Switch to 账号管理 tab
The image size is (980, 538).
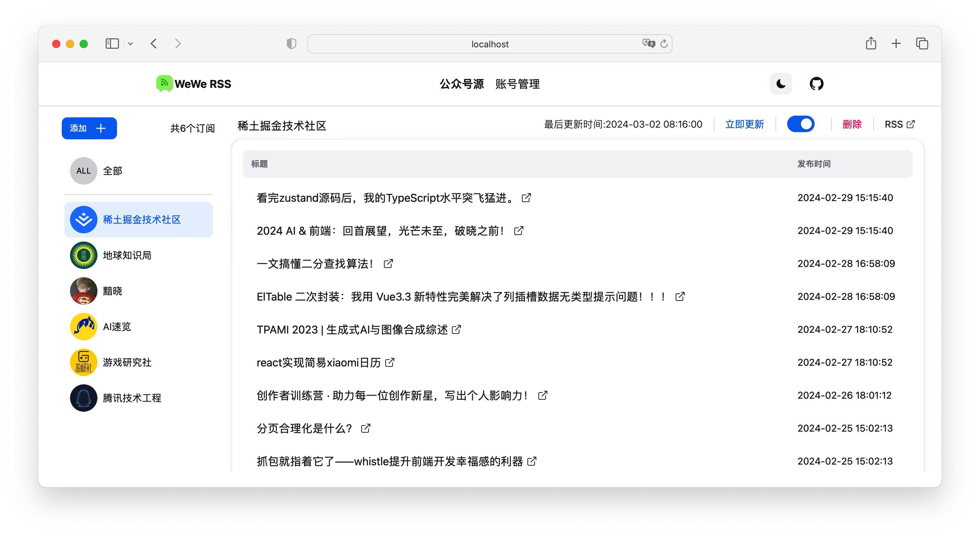pos(517,84)
